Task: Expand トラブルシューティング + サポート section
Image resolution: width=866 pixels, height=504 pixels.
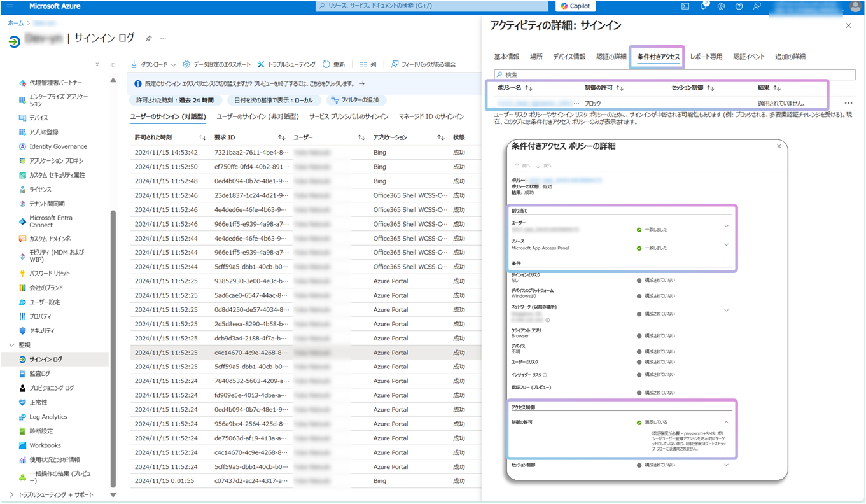Action: click(x=11, y=494)
